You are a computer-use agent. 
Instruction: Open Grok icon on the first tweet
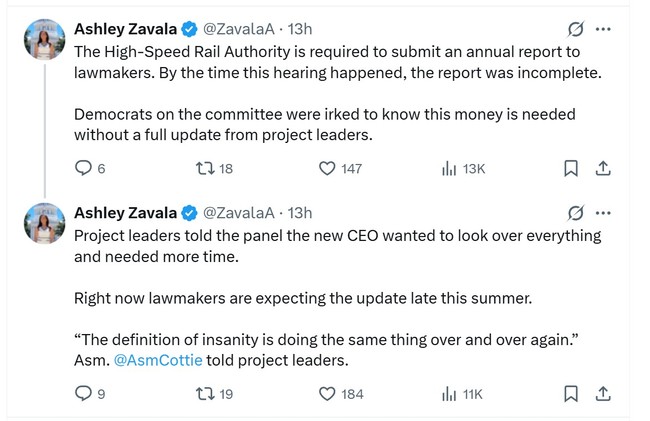tap(576, 29)
